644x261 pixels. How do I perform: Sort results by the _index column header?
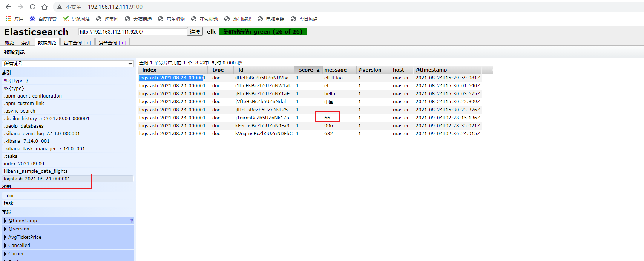(x=173, y=70)
